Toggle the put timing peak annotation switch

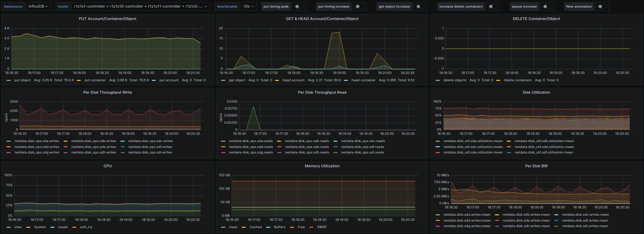click(299, 7)
